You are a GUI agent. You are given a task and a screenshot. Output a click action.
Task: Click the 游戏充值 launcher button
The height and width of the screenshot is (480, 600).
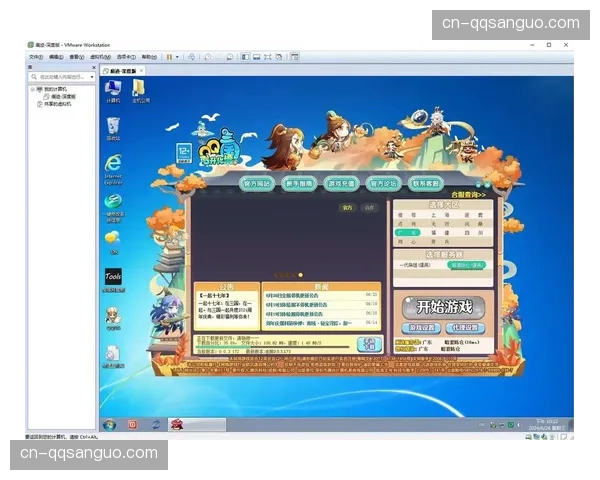tap(341, 184)
